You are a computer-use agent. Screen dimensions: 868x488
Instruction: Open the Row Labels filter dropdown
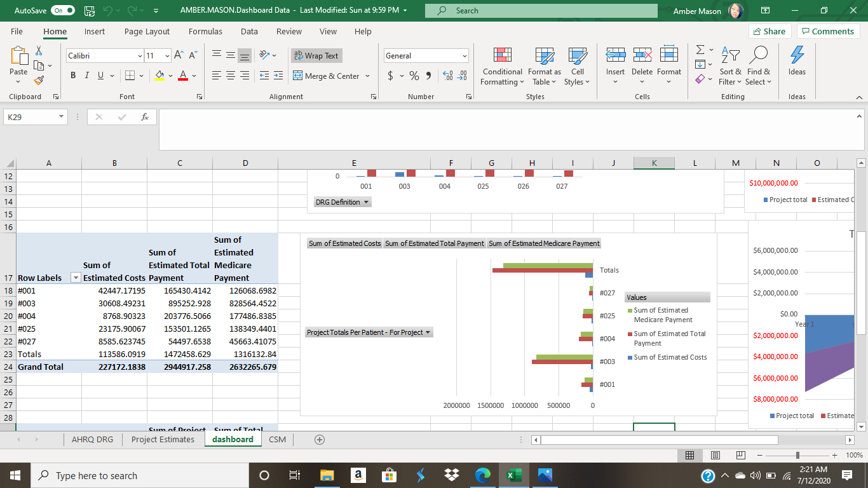(x=76, y=278)
